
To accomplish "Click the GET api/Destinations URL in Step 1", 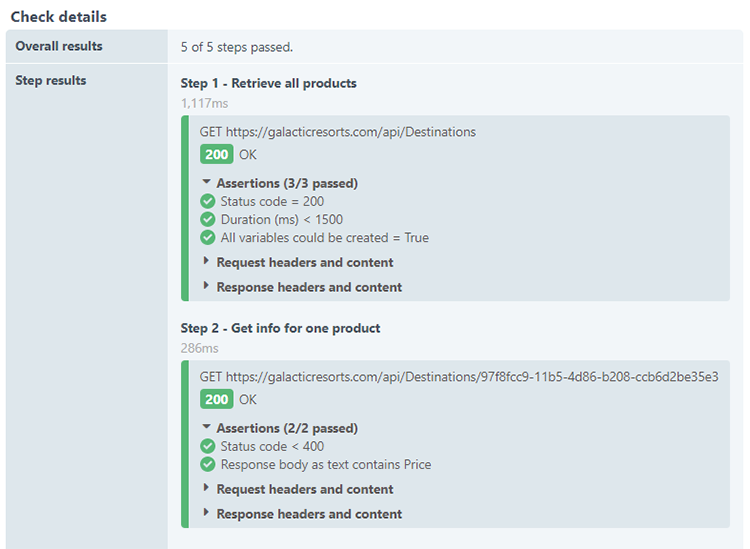I will point(338,132).
